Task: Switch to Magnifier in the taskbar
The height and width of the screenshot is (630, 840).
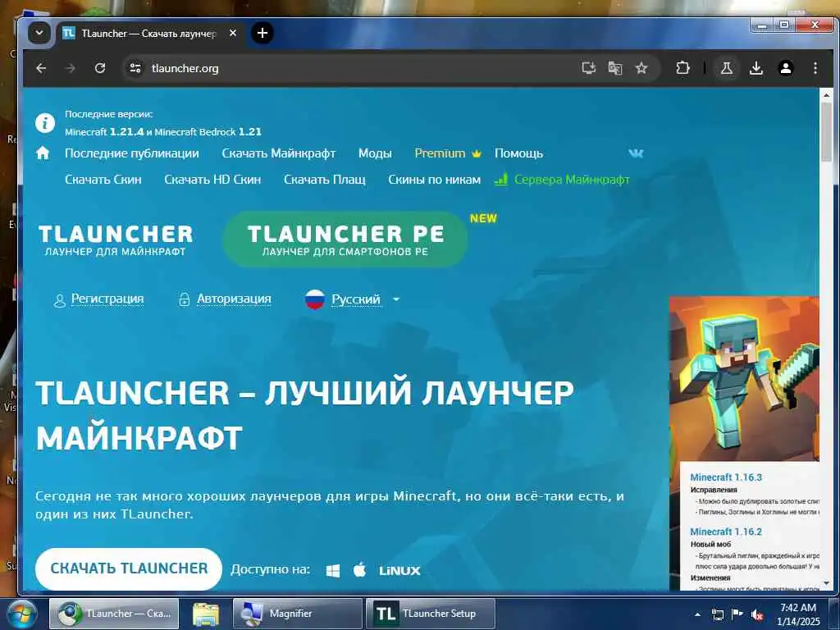Action: [x=297, y=614]
